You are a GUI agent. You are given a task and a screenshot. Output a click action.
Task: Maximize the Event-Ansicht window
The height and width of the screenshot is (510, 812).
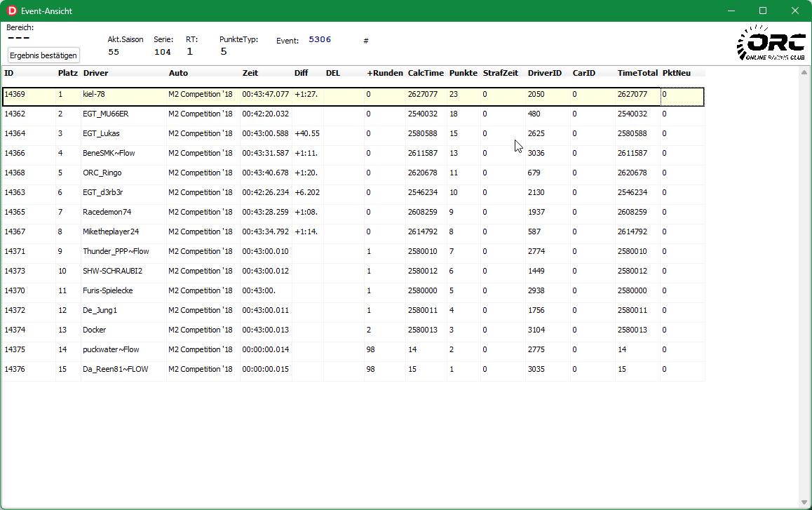[763, 11]
